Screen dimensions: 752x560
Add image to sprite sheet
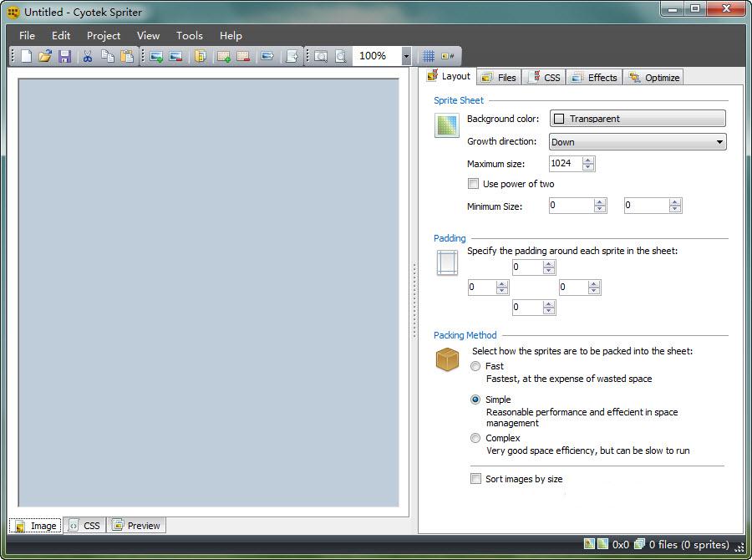coord(156,56)
